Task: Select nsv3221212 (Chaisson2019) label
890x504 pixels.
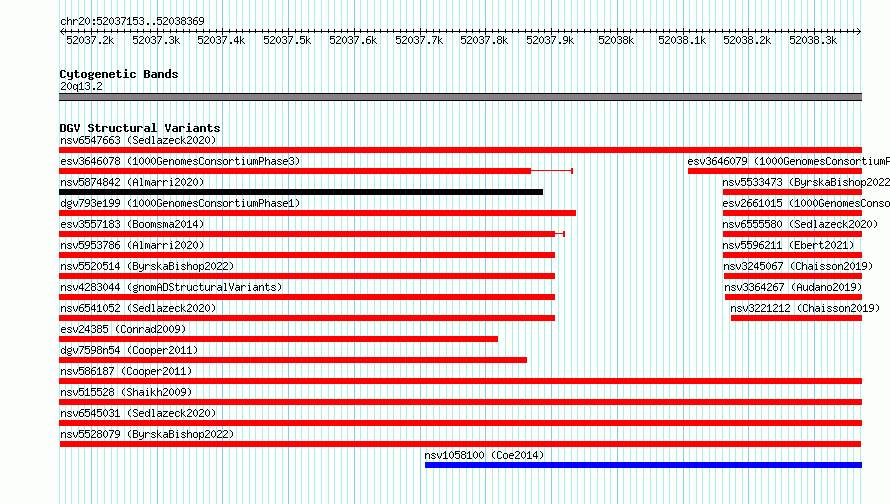Action: [x=805, y=308]
